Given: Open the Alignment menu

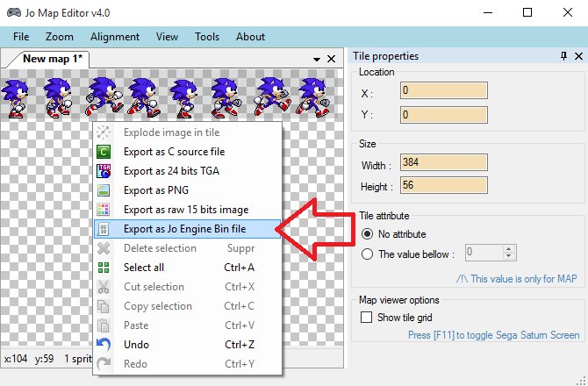Looking at the screenshot, I should pos(115,37).
